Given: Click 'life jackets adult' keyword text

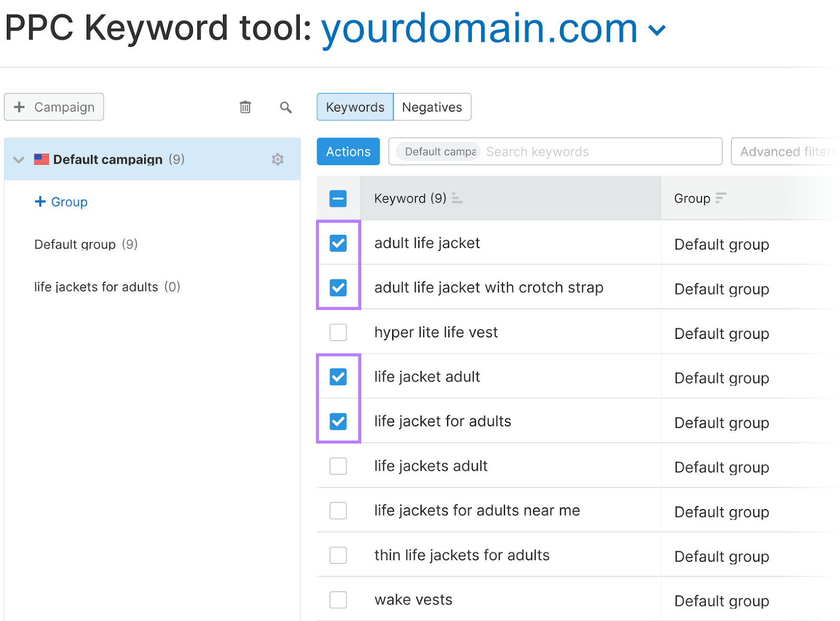Looking at the screenshot, I should click(x=431, y=466).
